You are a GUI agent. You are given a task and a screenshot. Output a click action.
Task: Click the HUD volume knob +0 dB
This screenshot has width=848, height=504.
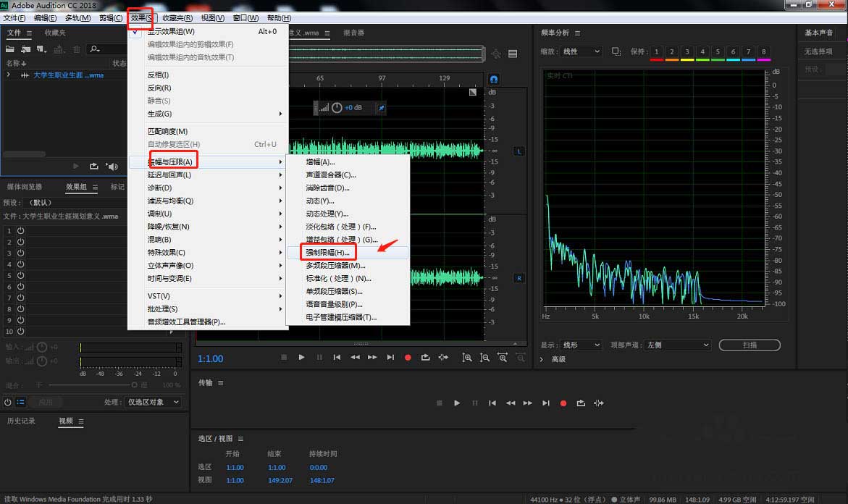[337, 108]
